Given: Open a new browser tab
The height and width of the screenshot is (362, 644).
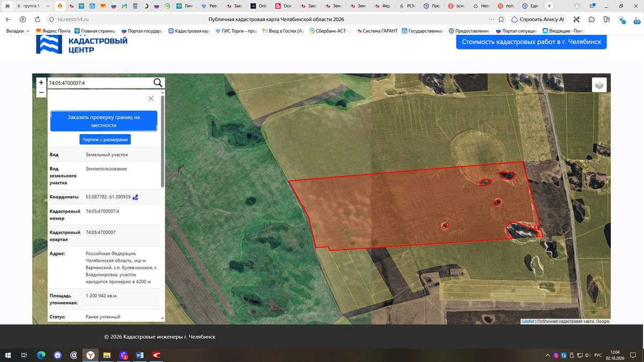Looking at the screenshot, I should point(548,6).
